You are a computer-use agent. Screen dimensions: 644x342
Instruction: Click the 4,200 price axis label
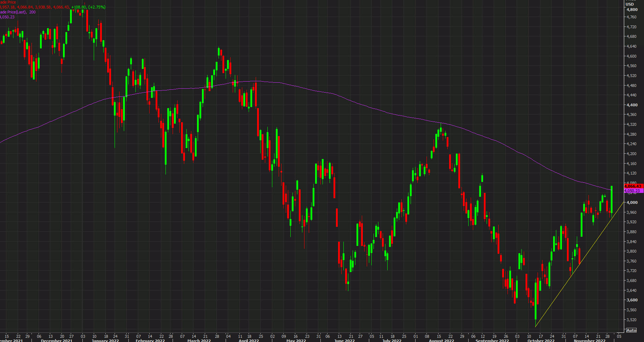[x=631, y=154]
